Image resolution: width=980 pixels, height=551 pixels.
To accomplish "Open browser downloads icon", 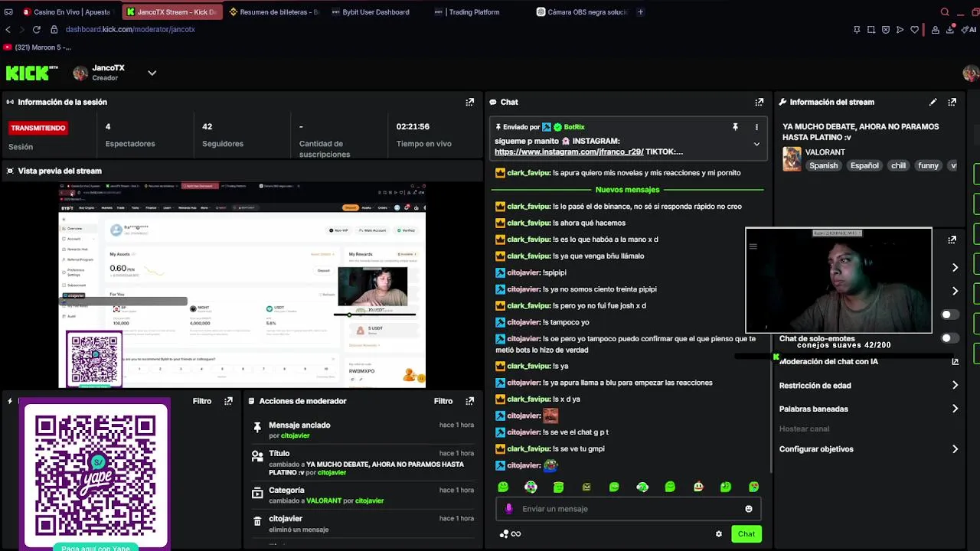I will point(950,30).
